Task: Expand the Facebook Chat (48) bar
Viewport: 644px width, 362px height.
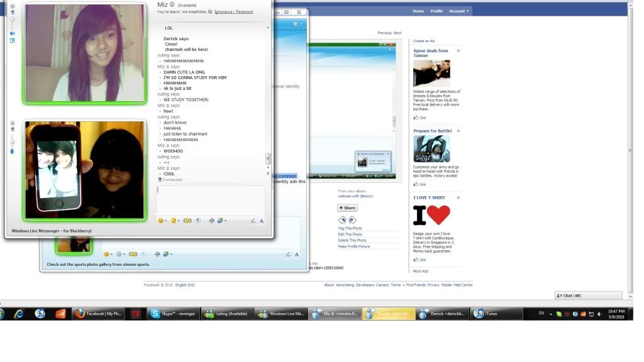Action: [588, 295]
